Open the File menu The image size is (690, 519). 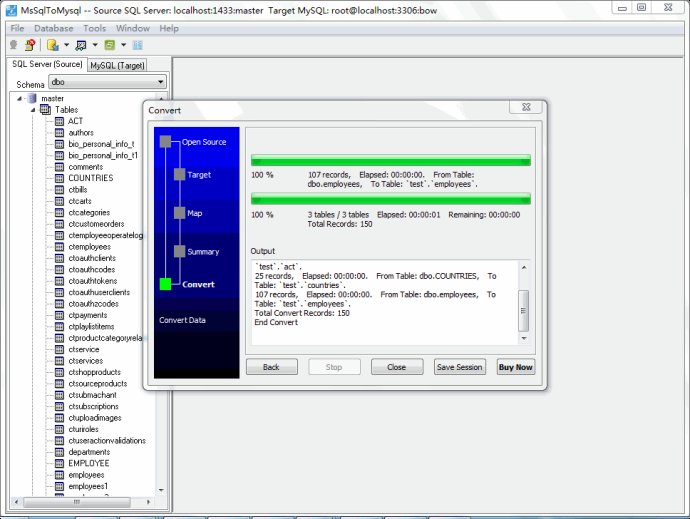click(x=17, y=28)
